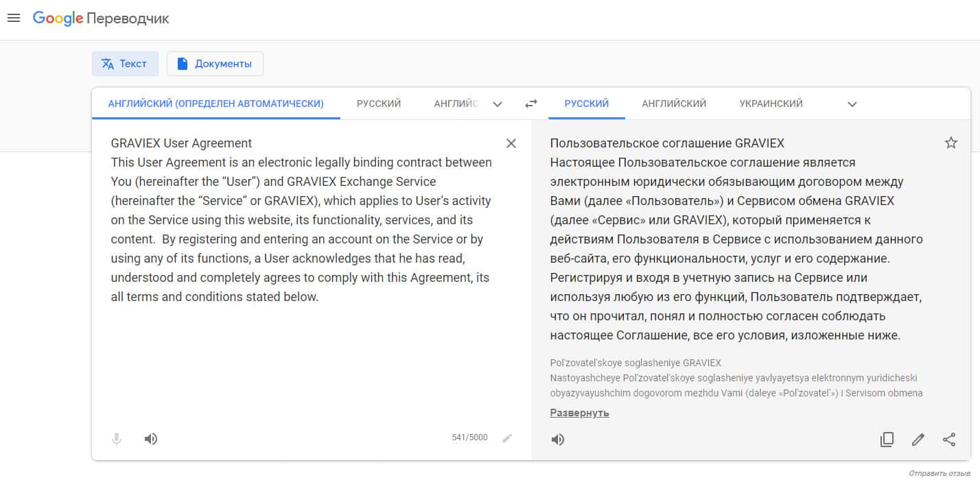Image resolution: width=980 pixels, height=491 pixels.
Task: Suggest an edit with pencil icon
Action: 918,440
